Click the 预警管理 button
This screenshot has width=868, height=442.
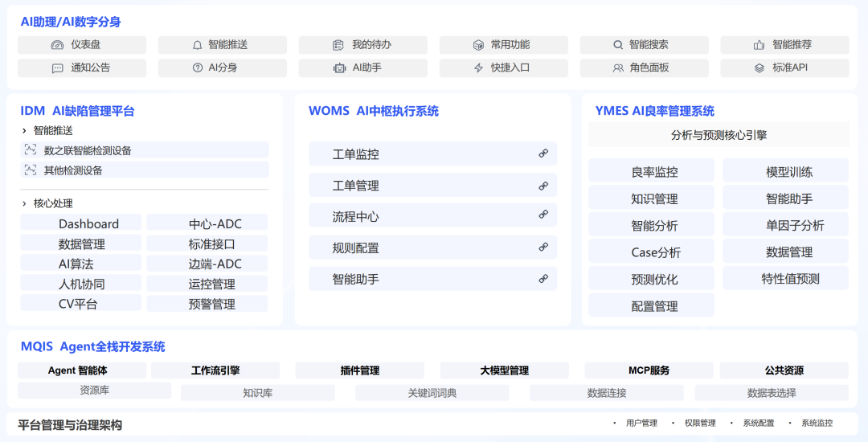pos(207,303)
